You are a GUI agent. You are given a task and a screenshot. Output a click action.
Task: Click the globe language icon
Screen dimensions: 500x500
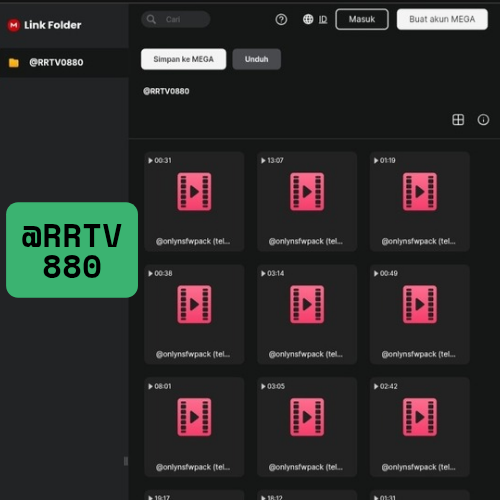click(308, 19)
